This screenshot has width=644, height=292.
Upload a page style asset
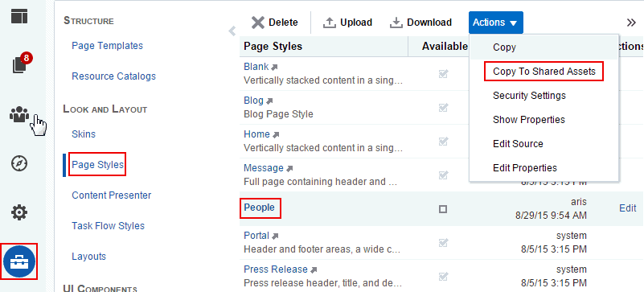348,23
